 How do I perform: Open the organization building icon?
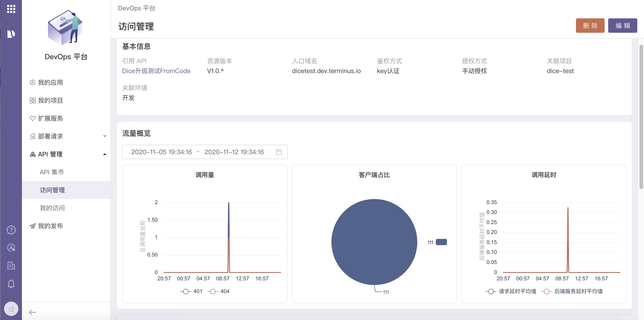pos(11,265)
